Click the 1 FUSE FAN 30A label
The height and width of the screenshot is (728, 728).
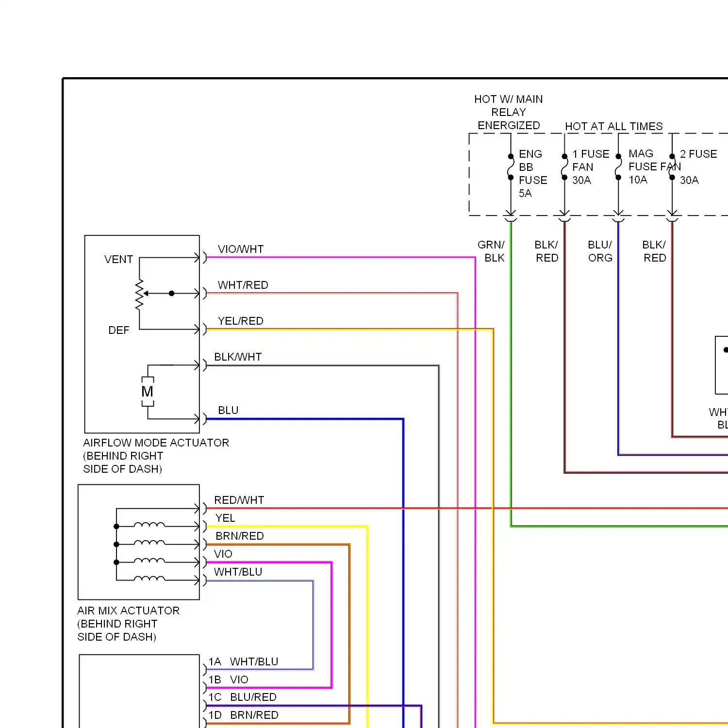coord(591,167)
